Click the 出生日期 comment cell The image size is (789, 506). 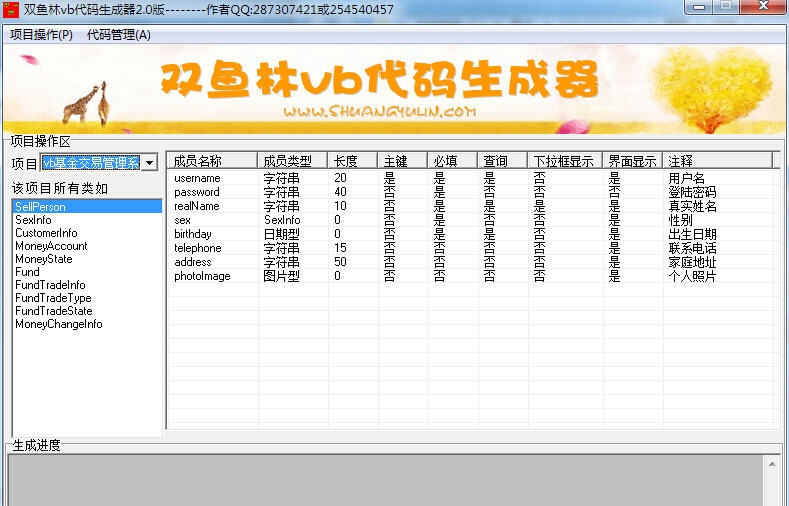tap(692, 234)
